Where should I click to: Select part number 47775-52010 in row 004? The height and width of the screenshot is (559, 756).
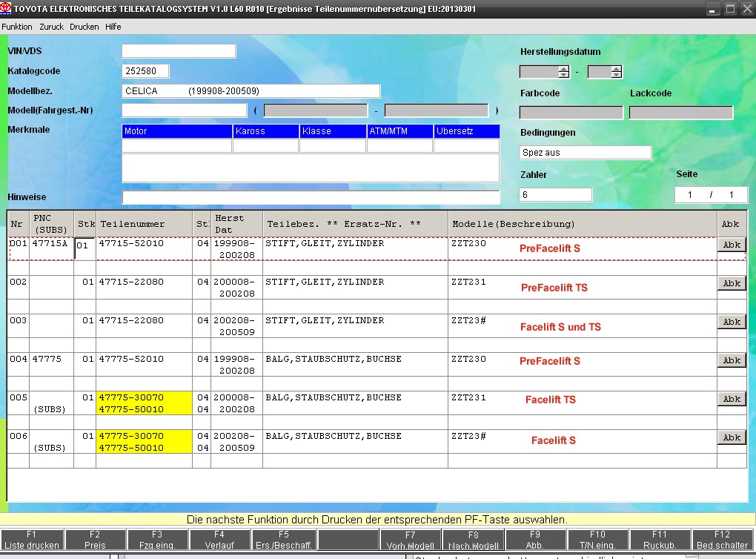(131, 359)
